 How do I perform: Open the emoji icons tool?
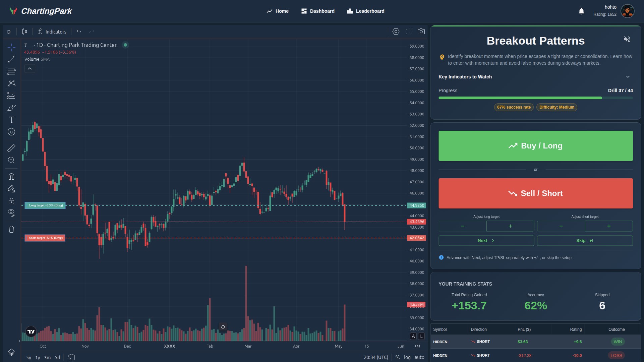(11, 132)
